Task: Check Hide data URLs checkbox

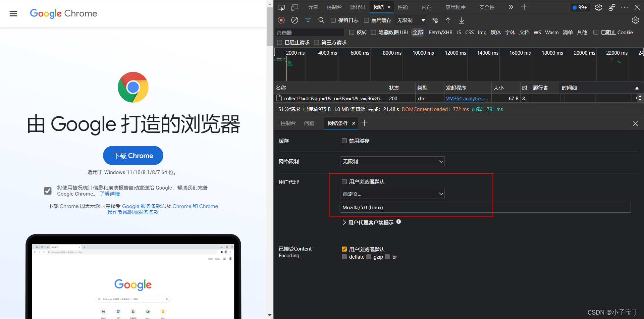Action: 373,32
